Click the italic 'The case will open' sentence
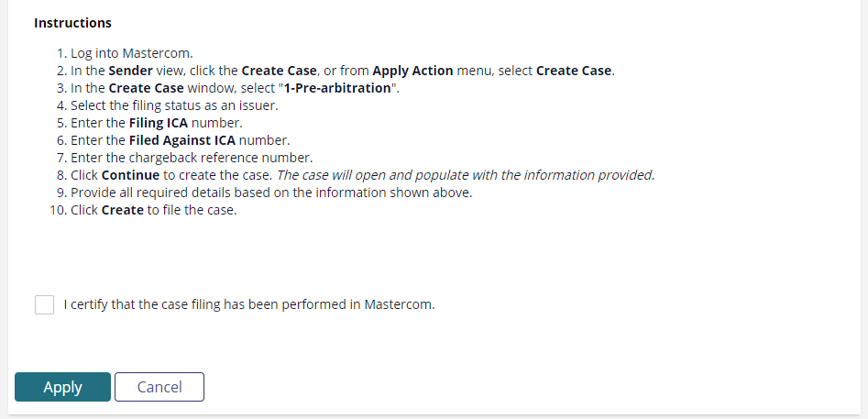The height and width of the screenshot is (419, 868). point(466,175)
